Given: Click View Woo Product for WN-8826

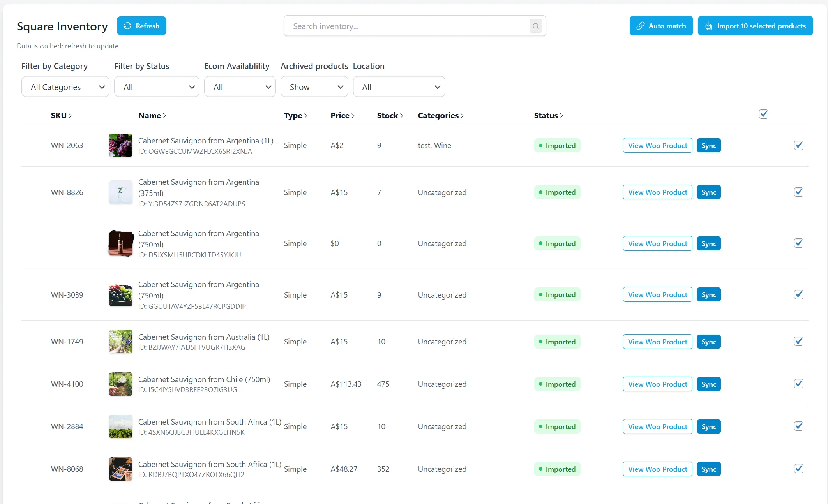Looking at the screenshot, I should [657, 192].
